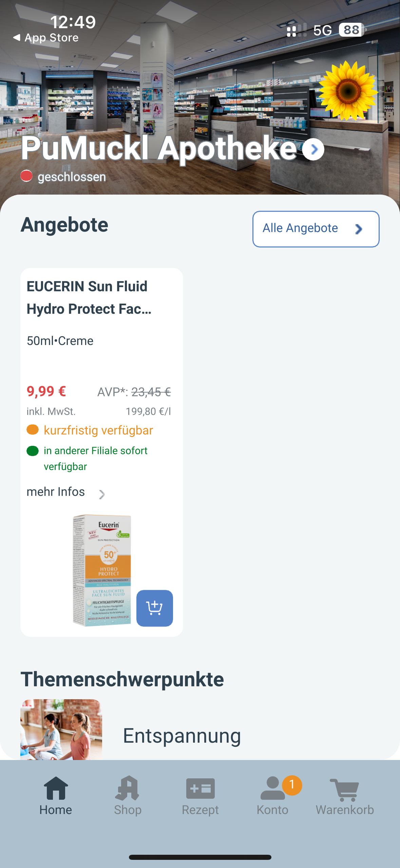400x868 pixels.
Task: Open the Entspannung topic thumbnail
Action: pos(61,729)
